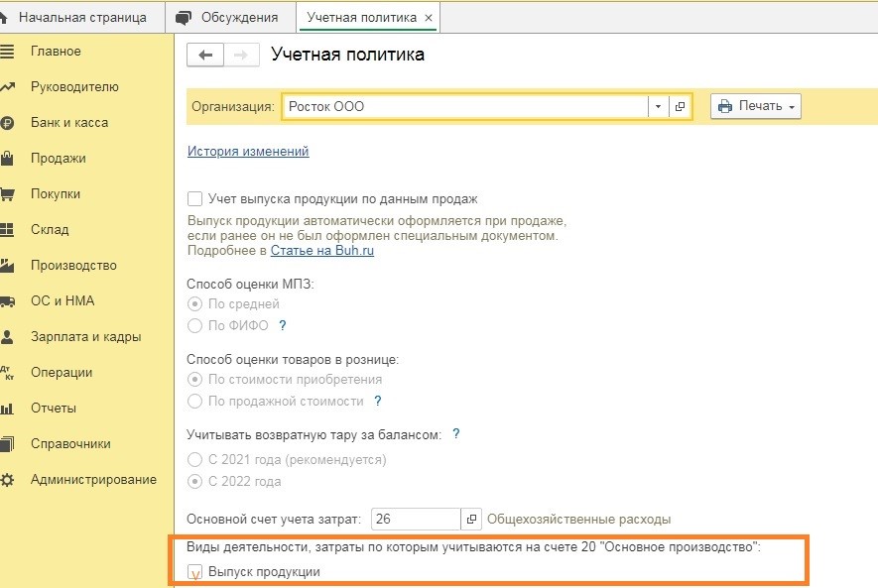
Task: Click the Обсуждения chat bubble icon
Action: 184,18
